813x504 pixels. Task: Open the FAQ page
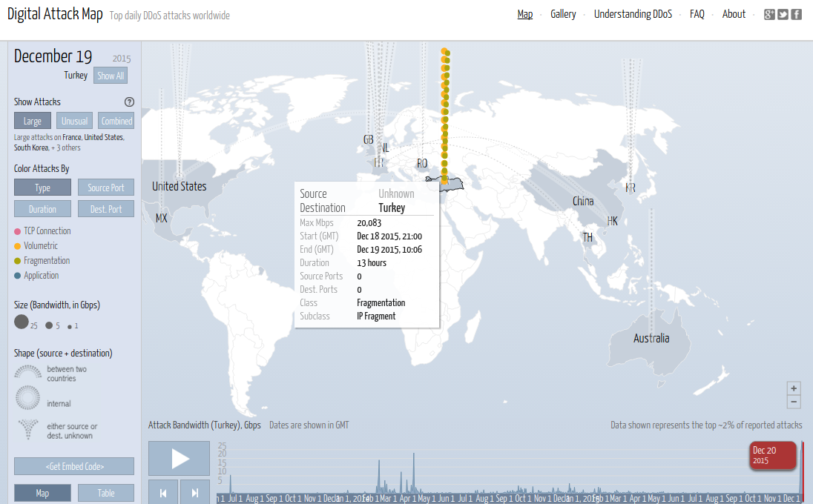click(x=697, y=15)
